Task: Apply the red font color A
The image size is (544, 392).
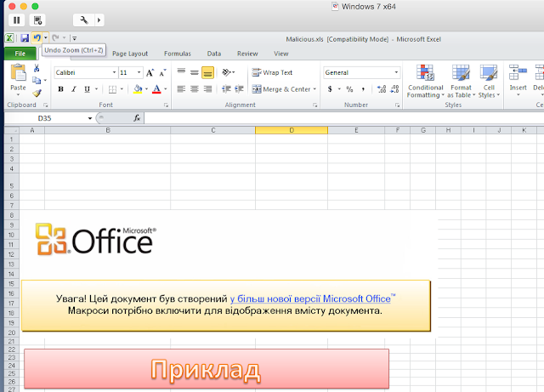Action: click(156, 89)
